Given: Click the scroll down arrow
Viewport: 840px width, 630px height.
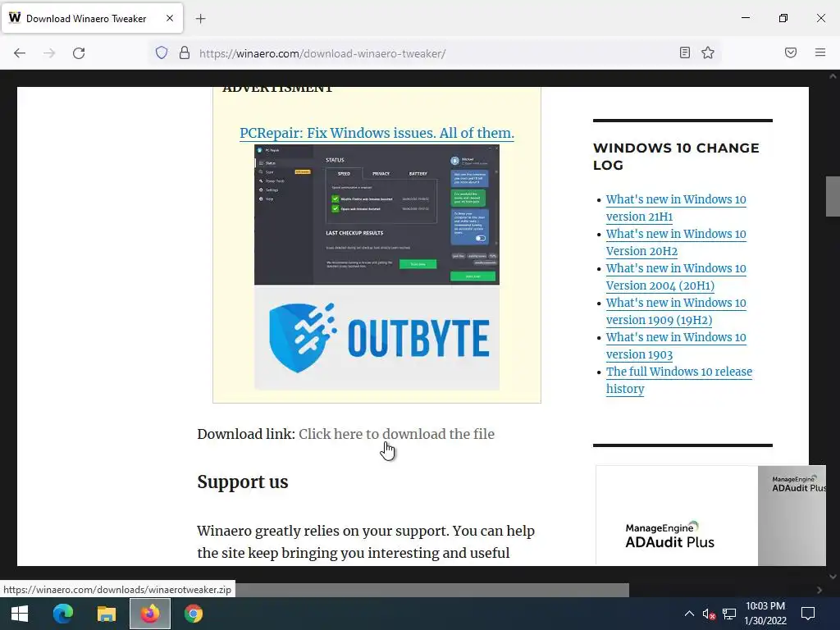Looking at the screenshot, I should pyautogui.click(x=833, y=577).
